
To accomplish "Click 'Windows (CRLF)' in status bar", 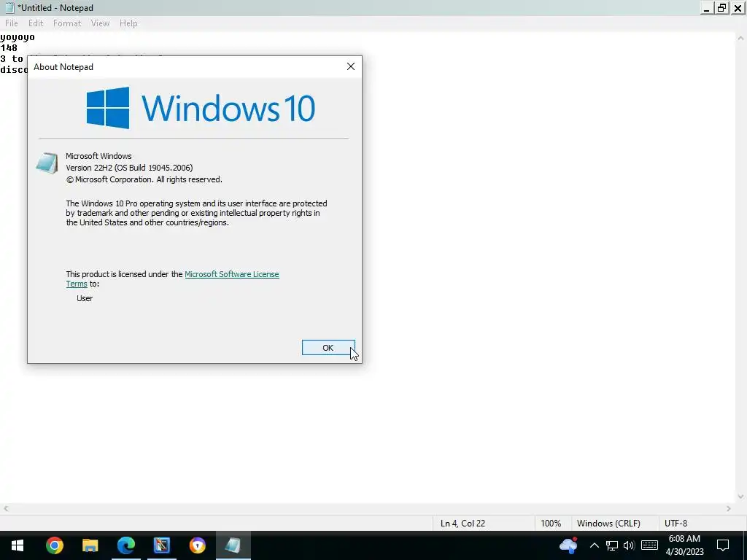I will (608, 524).
